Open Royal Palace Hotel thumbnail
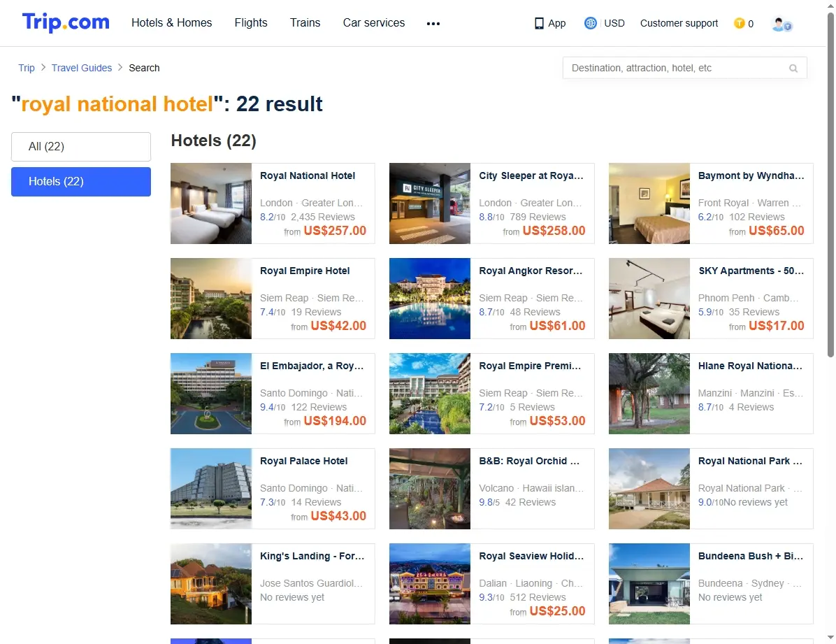Viewport: 836px width, 644px height. pos(211,488)
